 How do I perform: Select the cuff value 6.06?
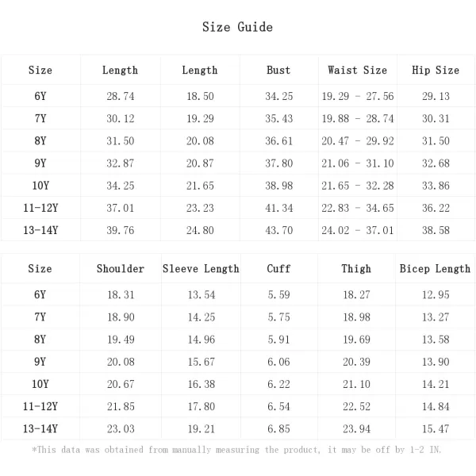point(278,362)
